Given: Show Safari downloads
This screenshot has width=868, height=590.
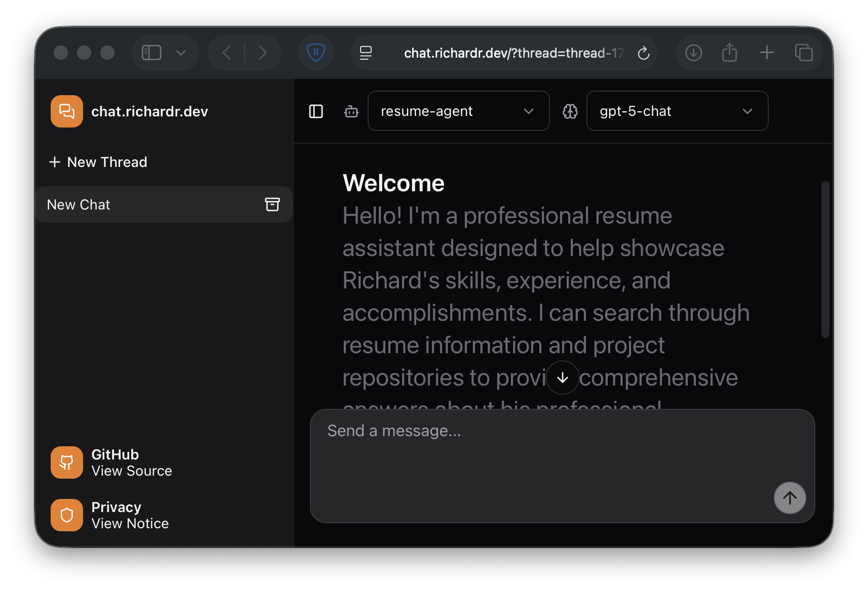Looking at the screenshot, I should point(693,53).
